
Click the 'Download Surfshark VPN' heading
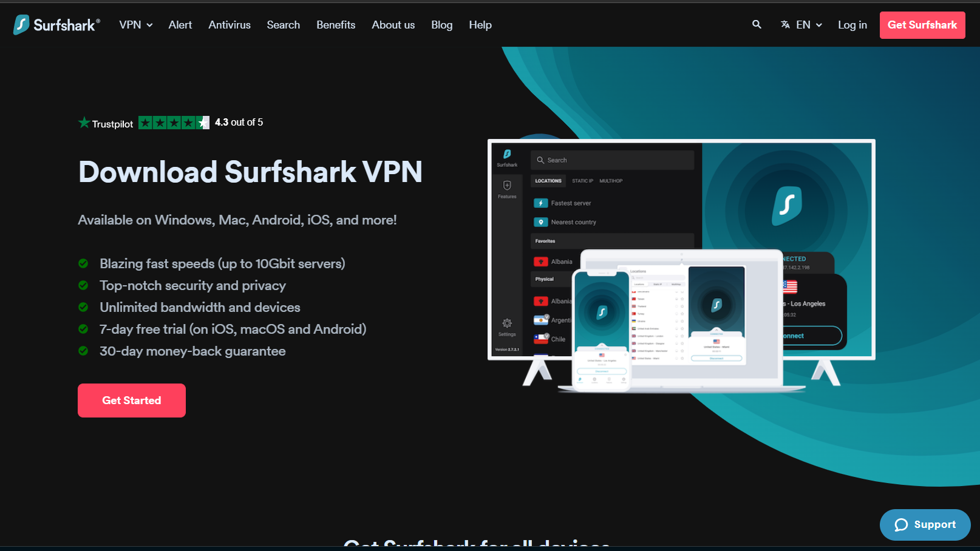(x=250, y=172)
